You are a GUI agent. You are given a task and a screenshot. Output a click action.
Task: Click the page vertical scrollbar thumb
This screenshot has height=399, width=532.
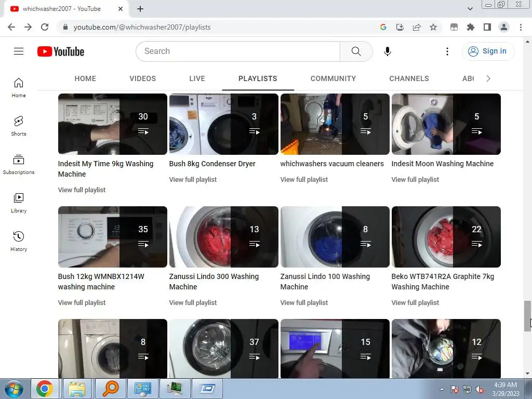(x=527, y=316)
